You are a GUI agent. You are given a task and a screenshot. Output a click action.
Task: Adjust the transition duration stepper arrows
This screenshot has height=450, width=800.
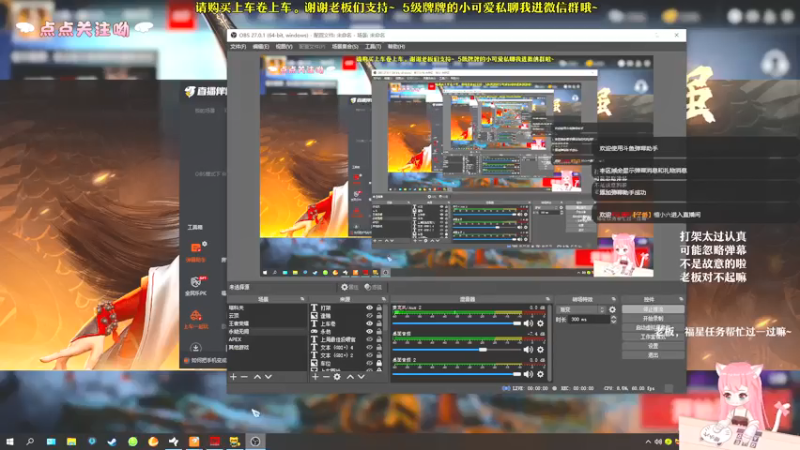click(x=613, y=319)
